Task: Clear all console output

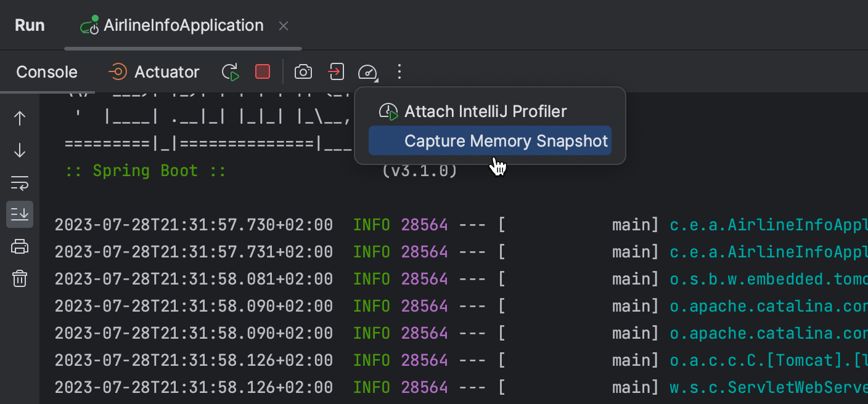Action: [x=20, y=278]
